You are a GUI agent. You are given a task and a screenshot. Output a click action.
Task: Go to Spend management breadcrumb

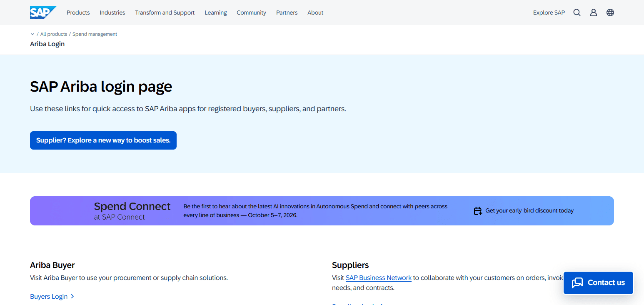(x=95, y=34)
